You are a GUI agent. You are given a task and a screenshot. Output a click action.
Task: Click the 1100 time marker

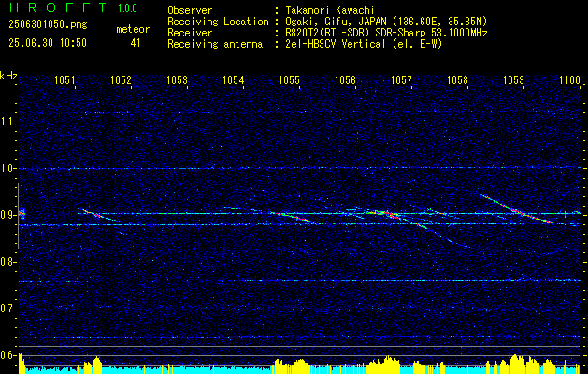569,79
